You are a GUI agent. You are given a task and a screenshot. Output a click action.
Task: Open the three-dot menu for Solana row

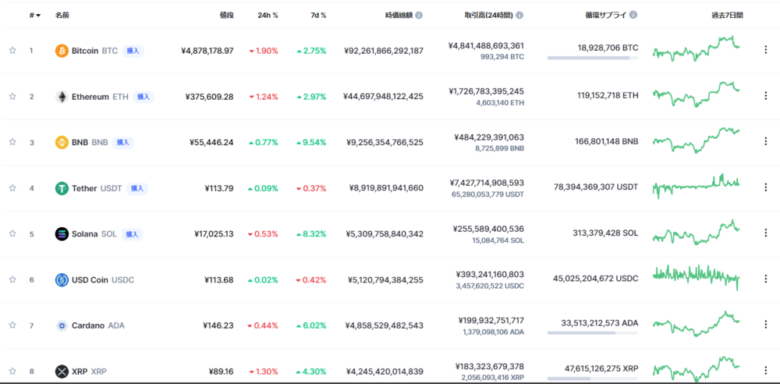point(766,233)
